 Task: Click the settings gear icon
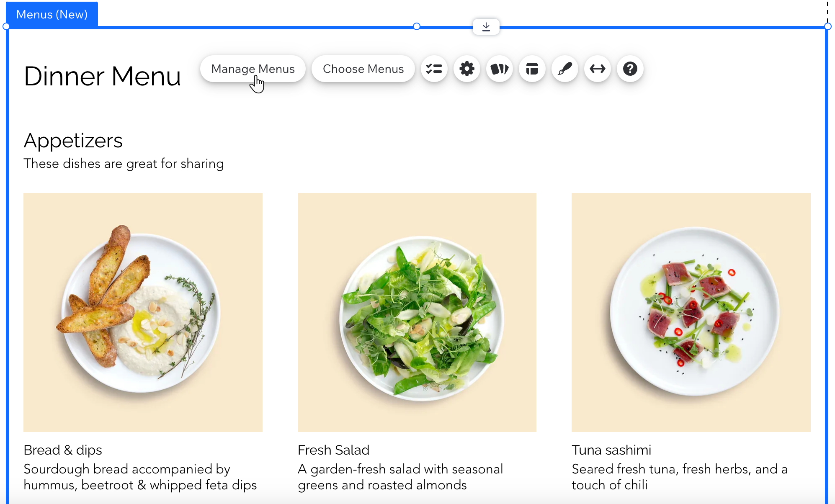click(x=466, y=69)
